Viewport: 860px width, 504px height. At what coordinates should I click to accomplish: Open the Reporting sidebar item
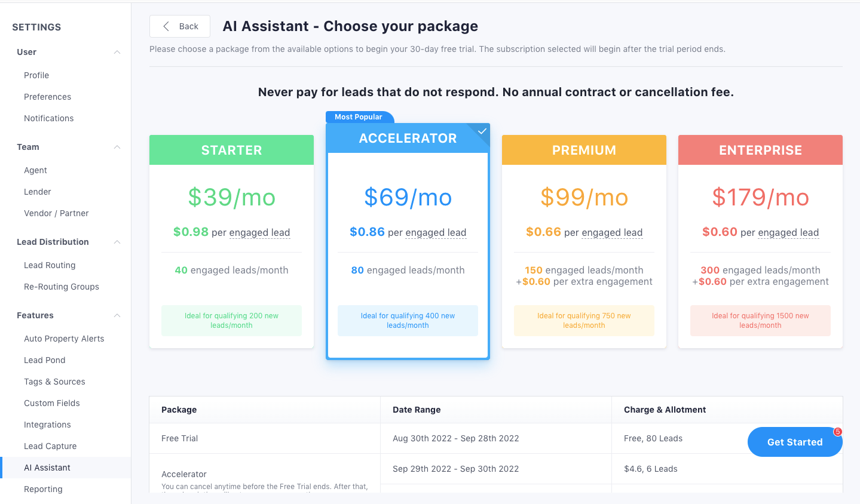(43, 489)
